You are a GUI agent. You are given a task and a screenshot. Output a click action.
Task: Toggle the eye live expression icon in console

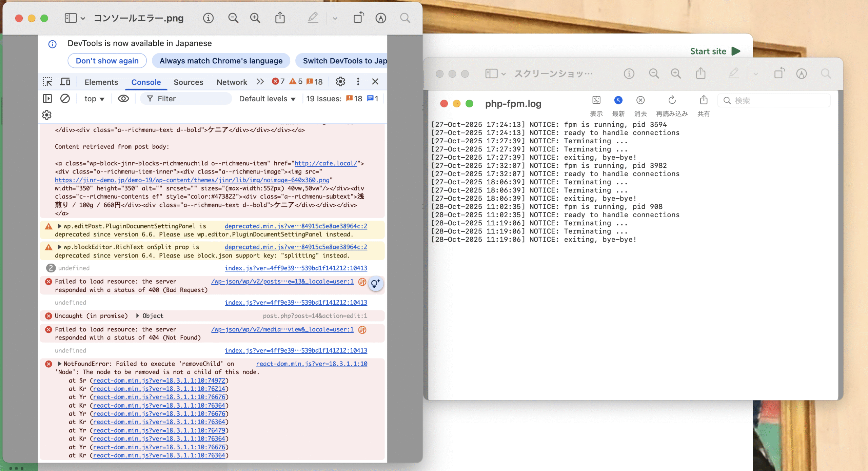click(123, 99)
